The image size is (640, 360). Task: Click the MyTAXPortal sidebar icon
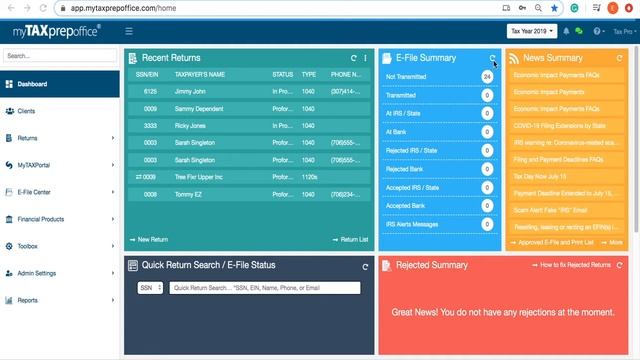[9, 165]
